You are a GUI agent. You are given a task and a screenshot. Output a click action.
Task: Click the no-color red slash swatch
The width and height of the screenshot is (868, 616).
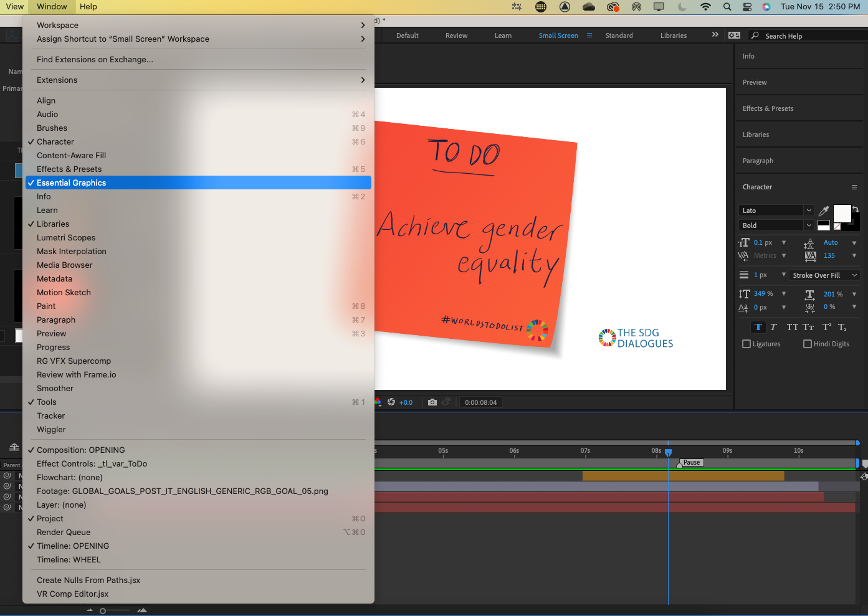click(837, 227)
